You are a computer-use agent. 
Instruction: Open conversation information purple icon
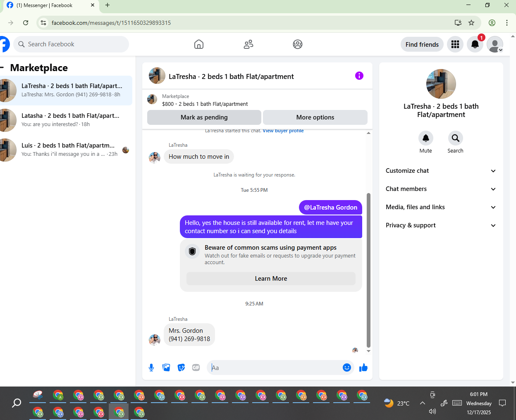pyautogui.click(x=359, y=76)
